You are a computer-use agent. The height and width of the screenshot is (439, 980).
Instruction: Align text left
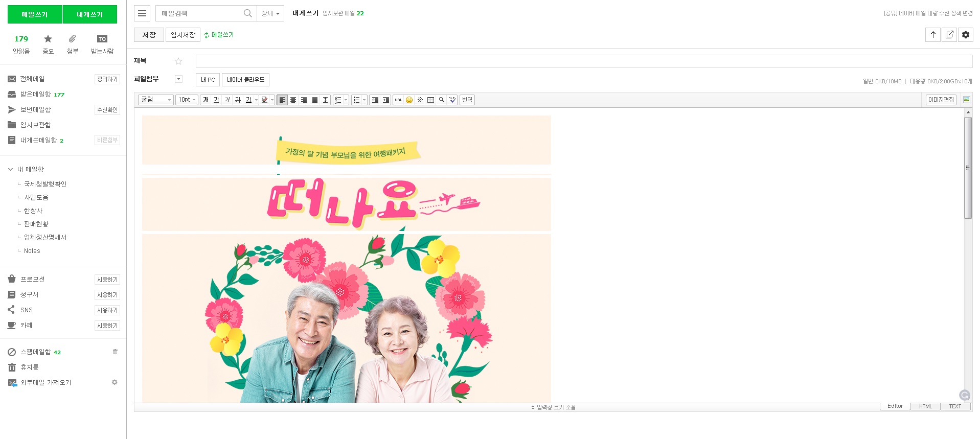(x=282, y=100)
